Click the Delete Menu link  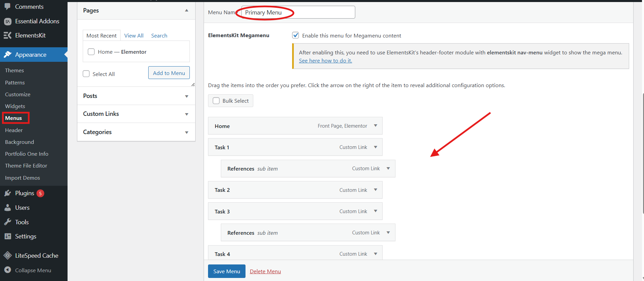265,272
